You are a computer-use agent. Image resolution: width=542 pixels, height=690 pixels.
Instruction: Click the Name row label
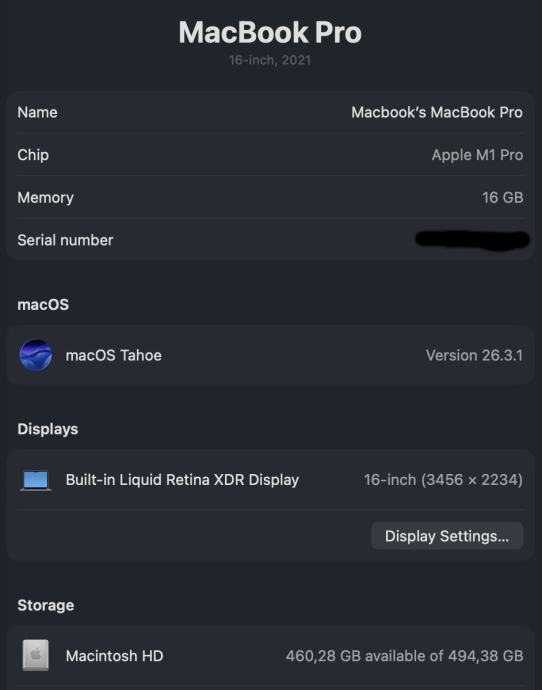37,112
